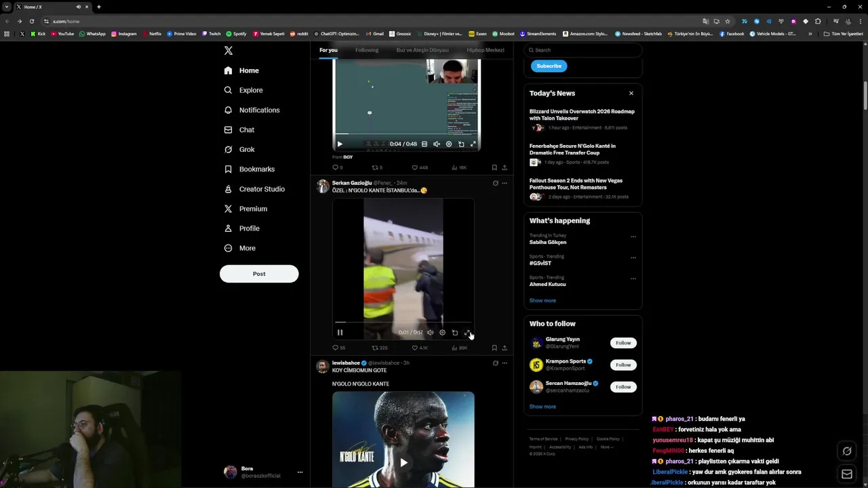
Task: Open settings on Kante airplane video
Action: point(442,333)
